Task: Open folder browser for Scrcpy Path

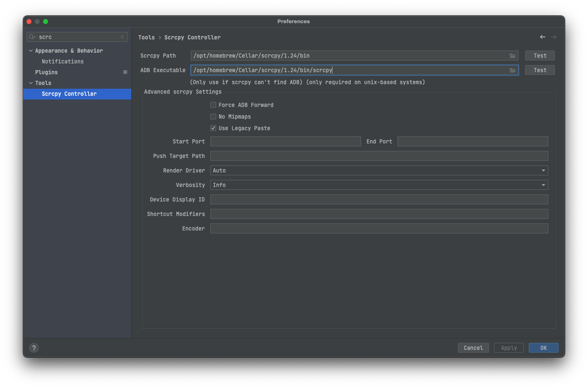Action: tap(513, 55)
